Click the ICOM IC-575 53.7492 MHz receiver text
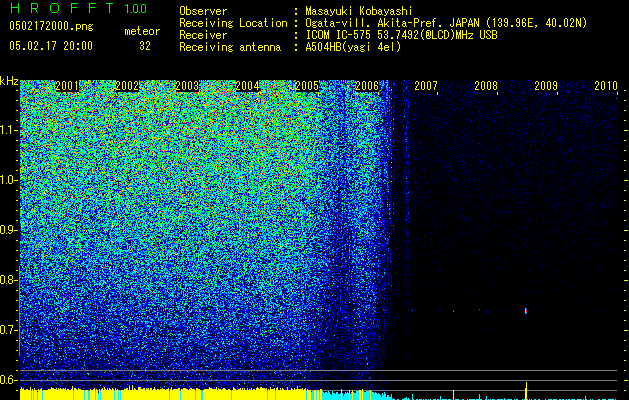 pos(401,35)
